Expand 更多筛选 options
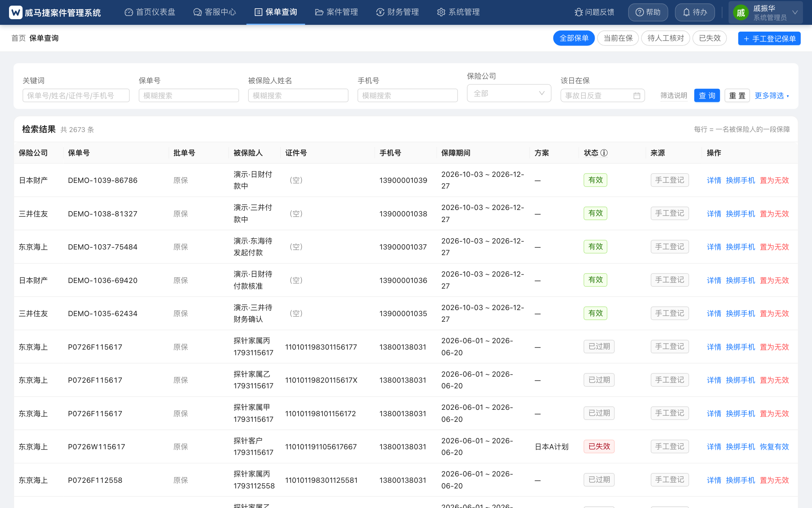Image resolution: width=812 pixels, height=508 pixels. pos(772,96)
